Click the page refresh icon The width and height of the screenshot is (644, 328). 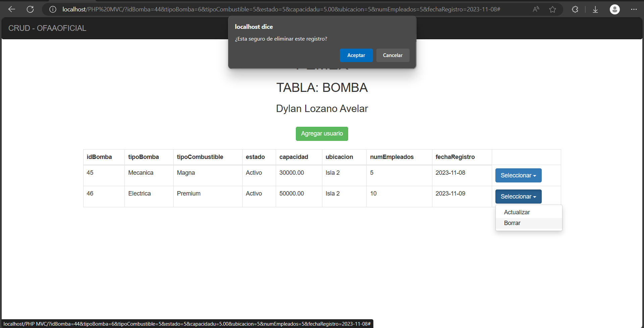[30, 9]
